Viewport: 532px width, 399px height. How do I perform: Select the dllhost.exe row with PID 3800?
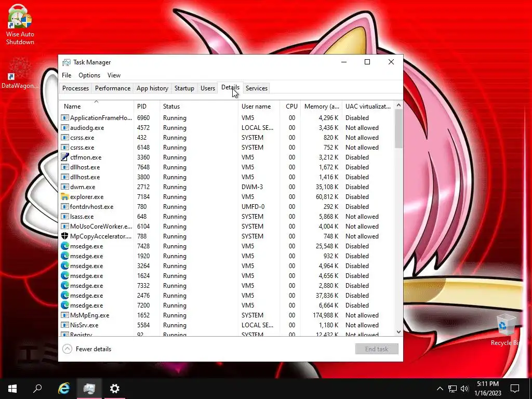[x=227, y=177]
